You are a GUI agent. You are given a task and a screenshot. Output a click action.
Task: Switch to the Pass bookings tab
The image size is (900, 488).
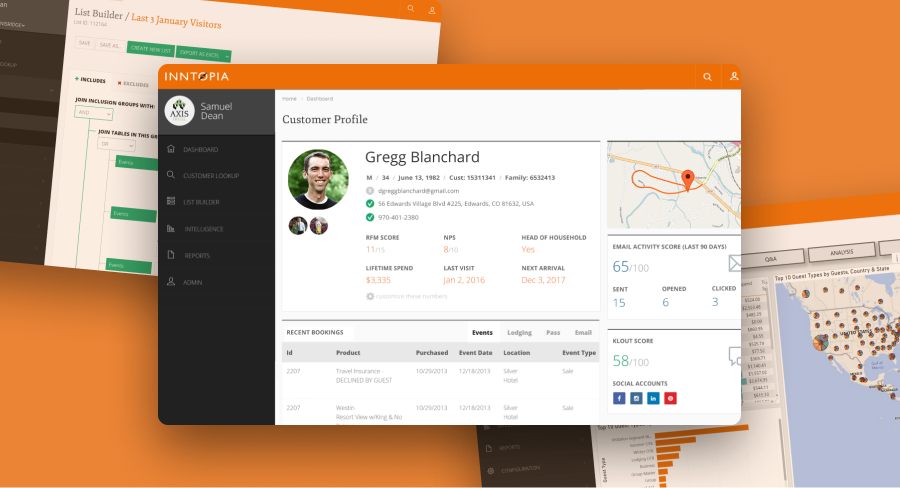tap(552, 332)
